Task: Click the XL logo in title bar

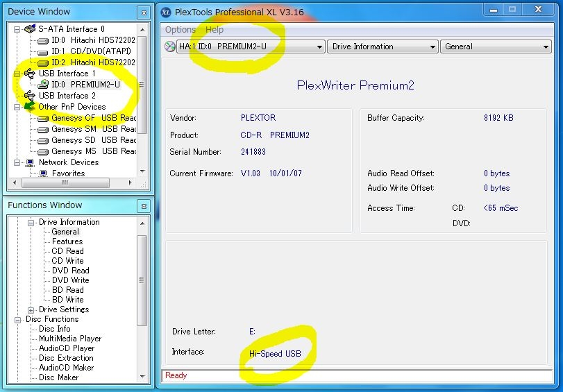Action: tap(165, 12)
